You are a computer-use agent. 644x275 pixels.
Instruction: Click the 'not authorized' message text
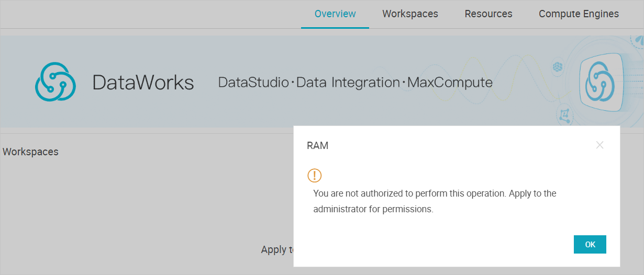coord(435,201)
